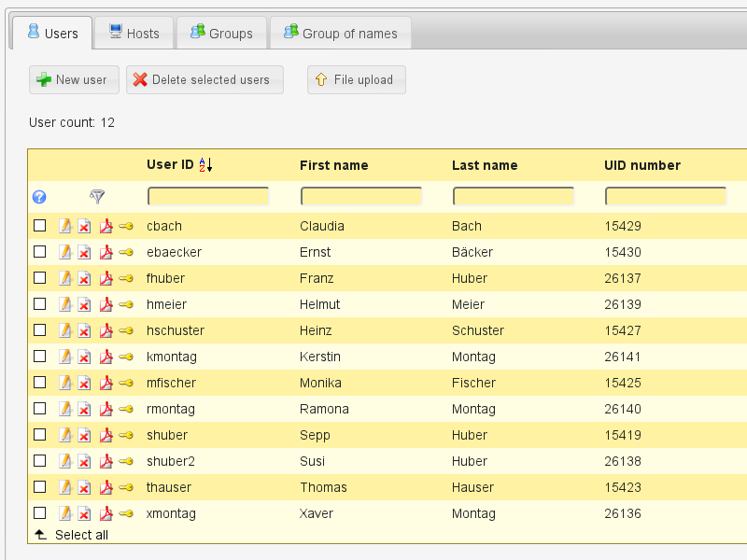Click the key icon for user thauser
747x560 pixels.
tap(126, 487)
